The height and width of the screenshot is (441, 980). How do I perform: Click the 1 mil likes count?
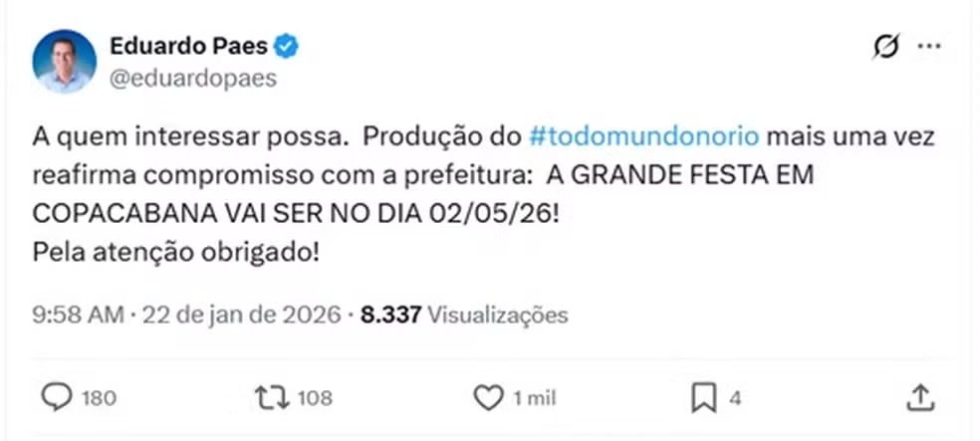click(x=534, y=399)
